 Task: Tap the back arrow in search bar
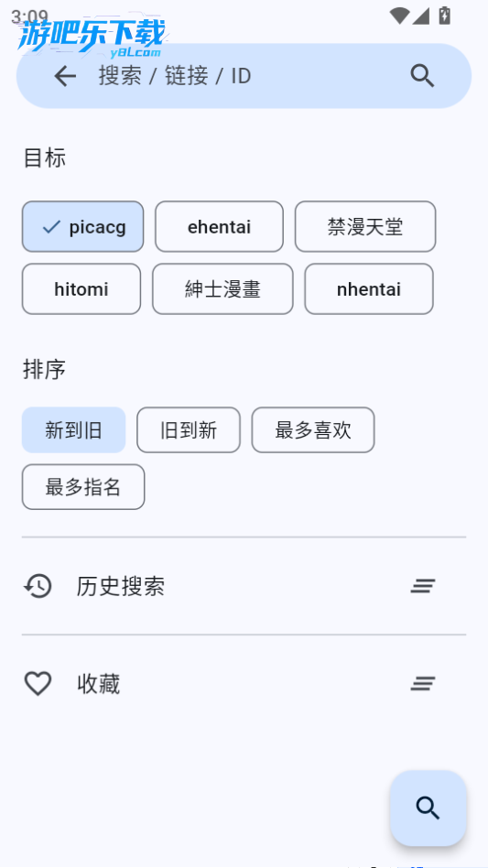click(65, 76)
